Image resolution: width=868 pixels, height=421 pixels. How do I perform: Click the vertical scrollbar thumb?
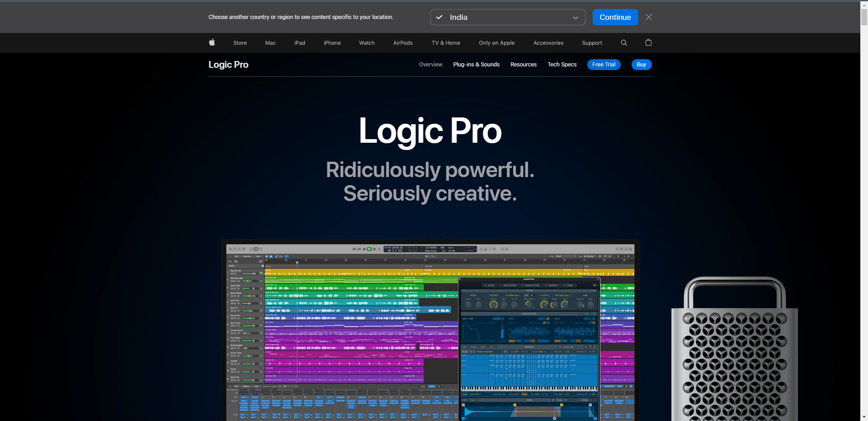point(864,17)
